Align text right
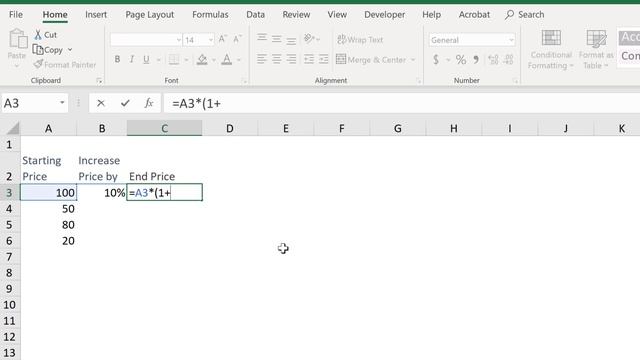Viewport: 640px width, 360px height. [x=291, y=59]
